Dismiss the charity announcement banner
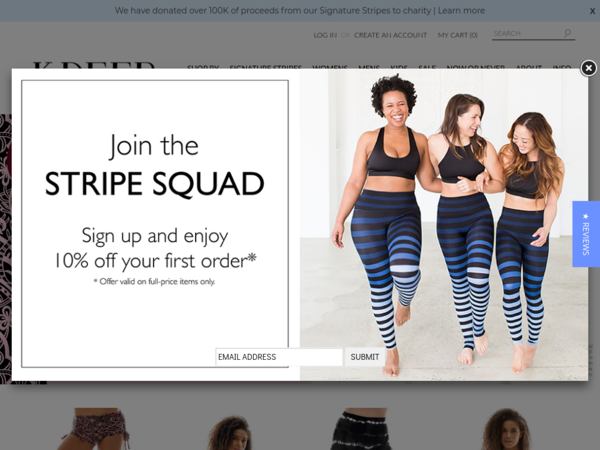Viewport: 600px width, 450px height. click(x=592, y=11)
